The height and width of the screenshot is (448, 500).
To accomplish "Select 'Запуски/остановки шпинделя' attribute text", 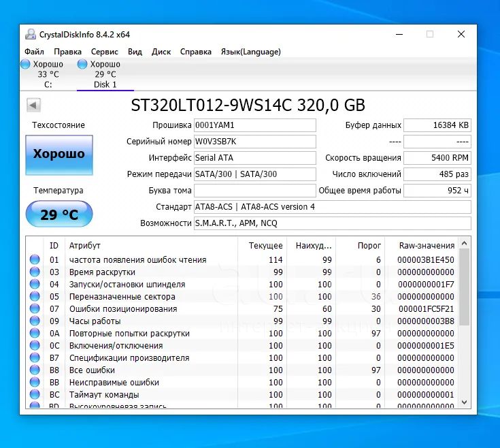I will pyautogui.click(x=127, y=285).
